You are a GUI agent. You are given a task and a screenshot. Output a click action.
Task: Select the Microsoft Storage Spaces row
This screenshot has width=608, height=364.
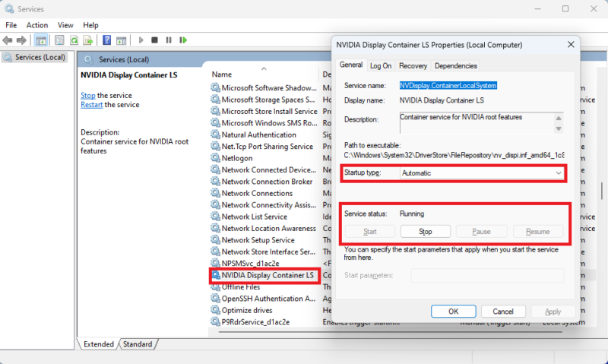(x=268, y=100)
